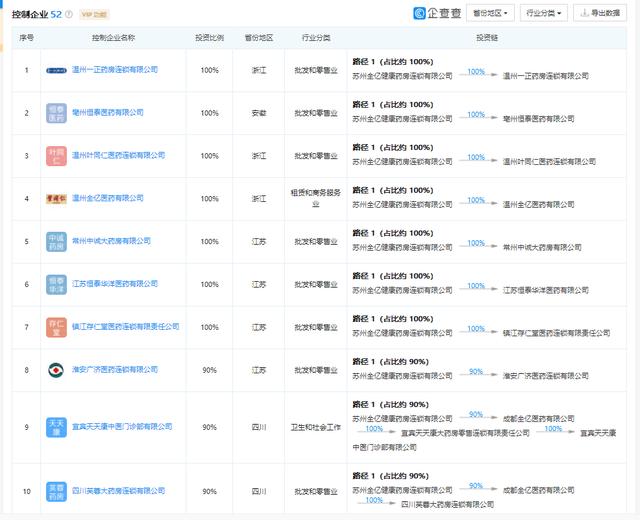
Task: Open company link 亳州恒泰医药有限公司 in the name column
Action: [x=108, y=113]
